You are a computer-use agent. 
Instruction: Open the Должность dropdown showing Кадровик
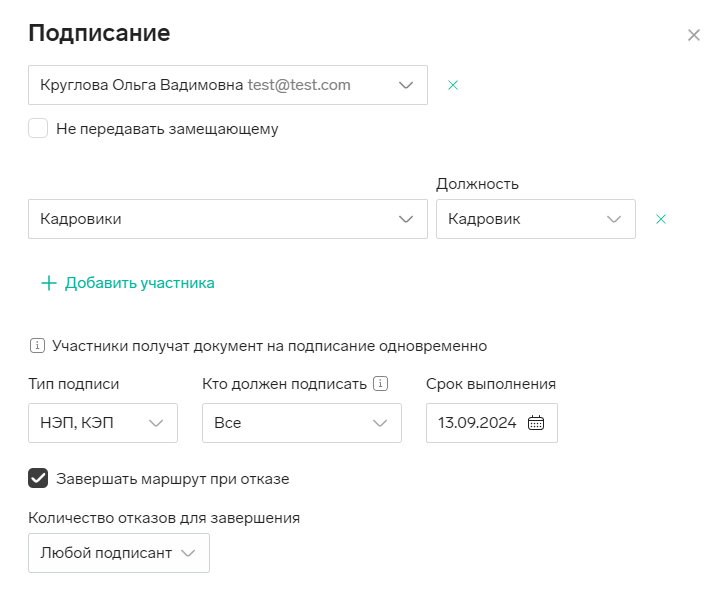(x=613, y=219)
